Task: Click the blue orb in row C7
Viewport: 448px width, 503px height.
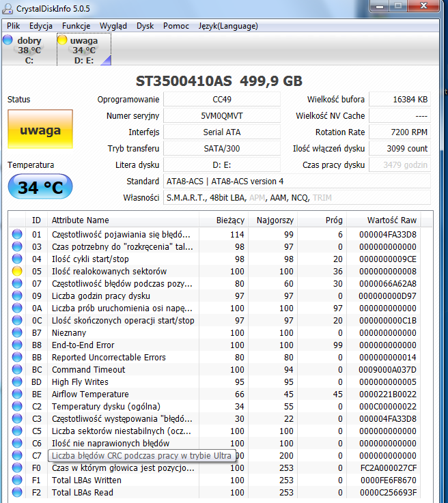Action: click(x=17, y=455)
